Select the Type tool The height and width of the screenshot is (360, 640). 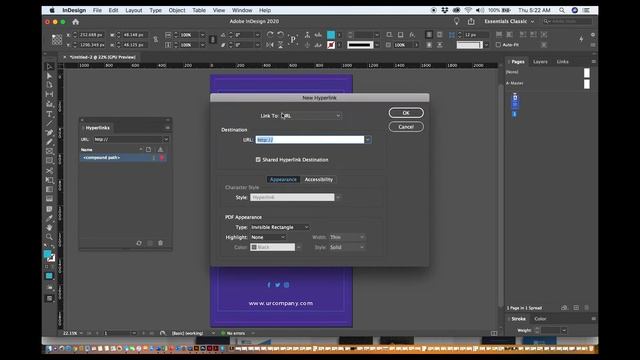49,114
